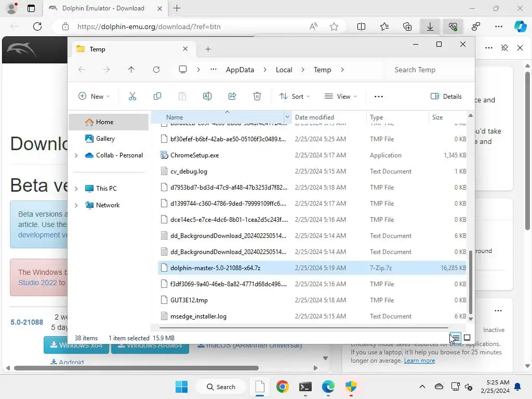Open Edge Collections icon
The image size is (532, 399).
click(x=407, y=26)
